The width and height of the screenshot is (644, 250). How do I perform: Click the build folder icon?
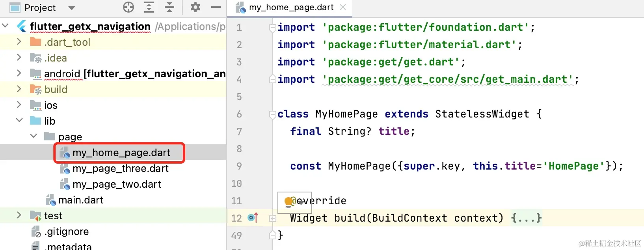35,90
